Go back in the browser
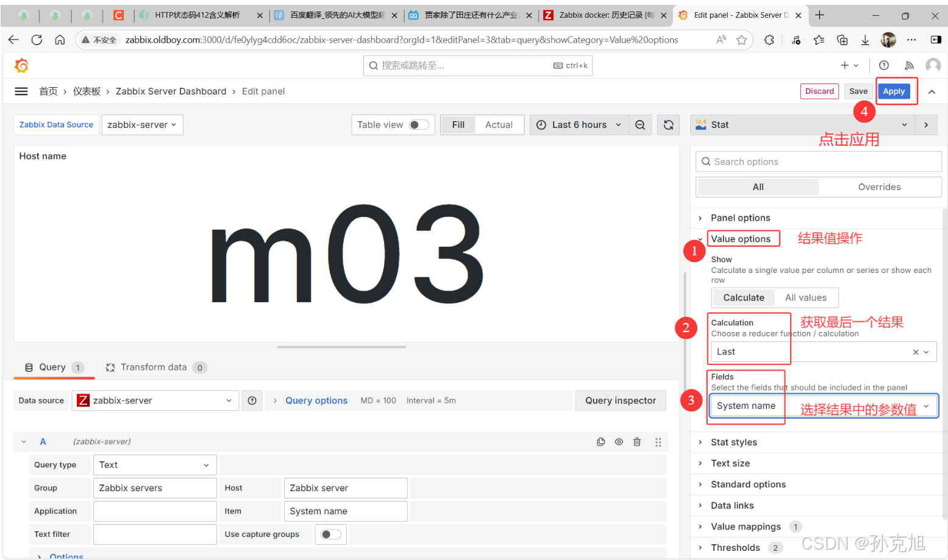 [x=13, y=40]
